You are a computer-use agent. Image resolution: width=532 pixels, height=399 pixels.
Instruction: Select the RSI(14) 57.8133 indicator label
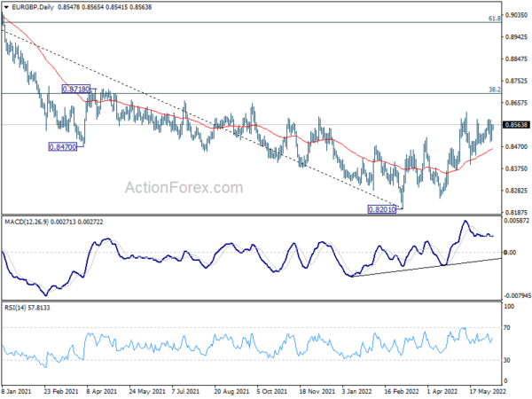click(27, 308)
